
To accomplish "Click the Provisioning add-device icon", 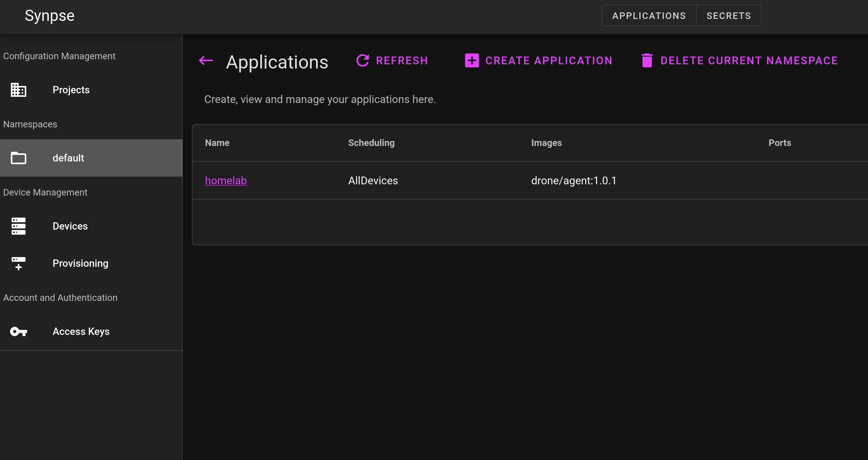I will coord(18,263).
